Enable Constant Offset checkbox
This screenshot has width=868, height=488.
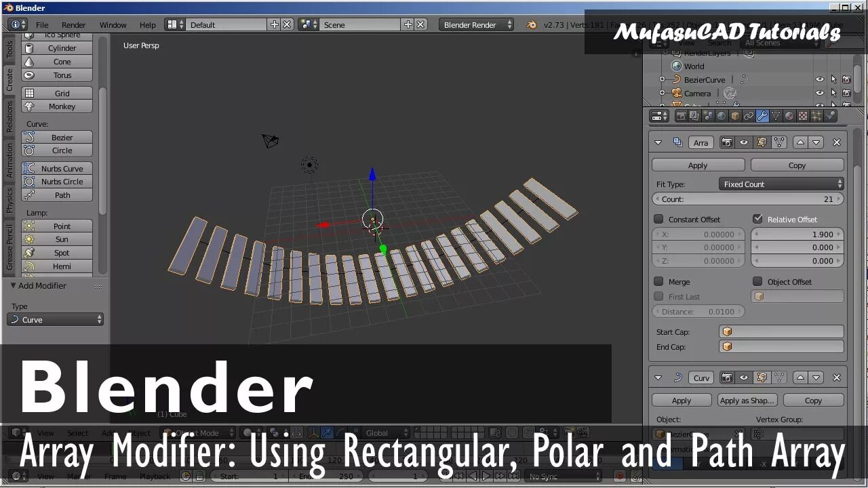pos(658,220)
